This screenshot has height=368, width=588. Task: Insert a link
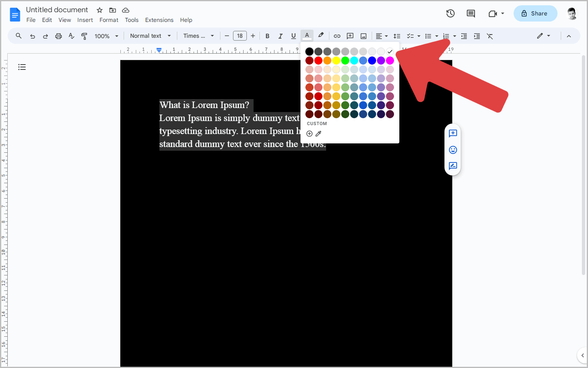click(x=337, y=36)
